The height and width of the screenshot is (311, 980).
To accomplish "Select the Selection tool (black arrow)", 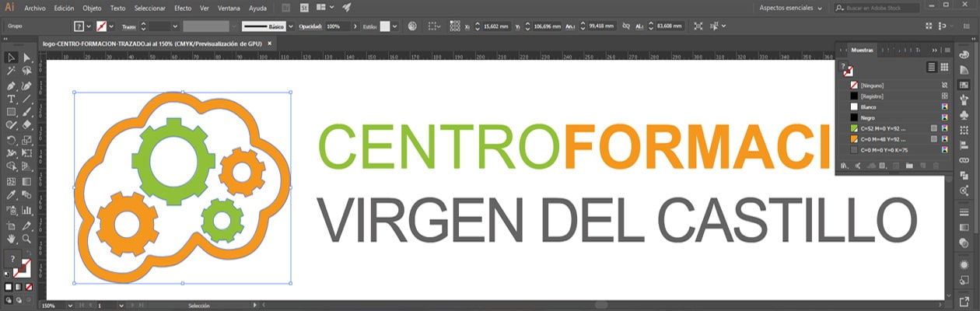I will [x=12, y=58].
